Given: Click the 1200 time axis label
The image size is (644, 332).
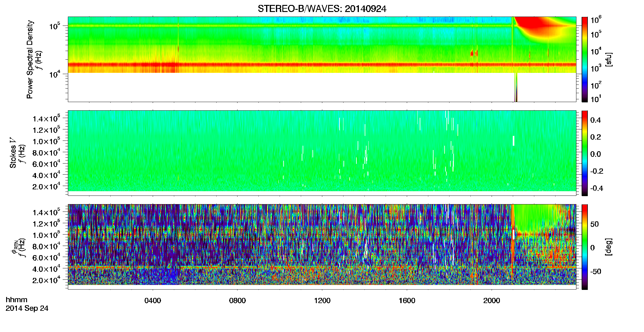Looking at the screenshot, I should 322,301.
